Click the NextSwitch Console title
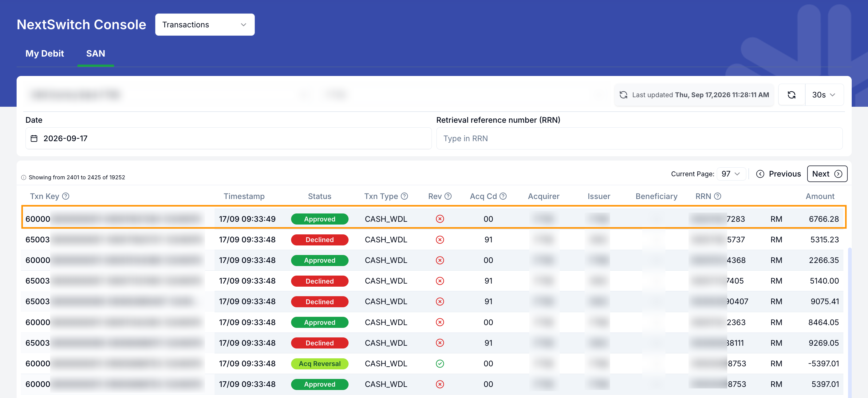The width and height of the screenshot is (868, 398). click(81, 25)
